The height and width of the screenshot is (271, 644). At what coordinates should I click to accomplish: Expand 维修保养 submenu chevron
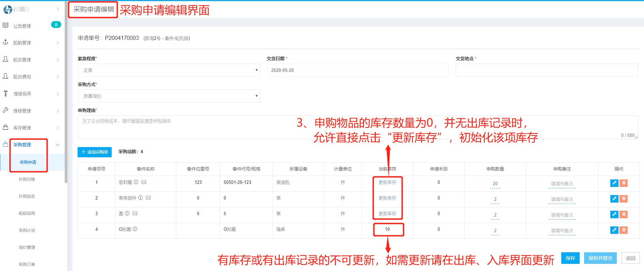[58, 94]
